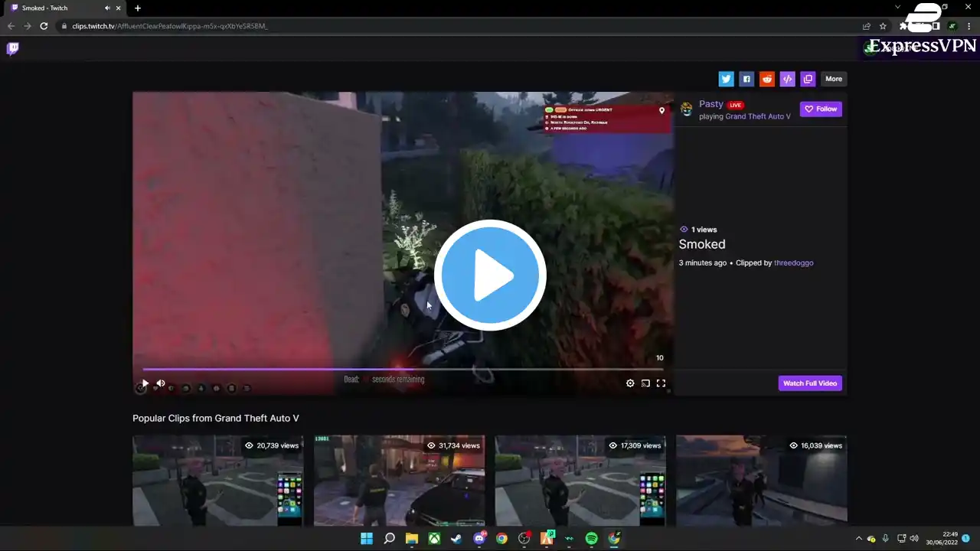
Task: Go back to the previous page
Action: [x=11, y=26]
